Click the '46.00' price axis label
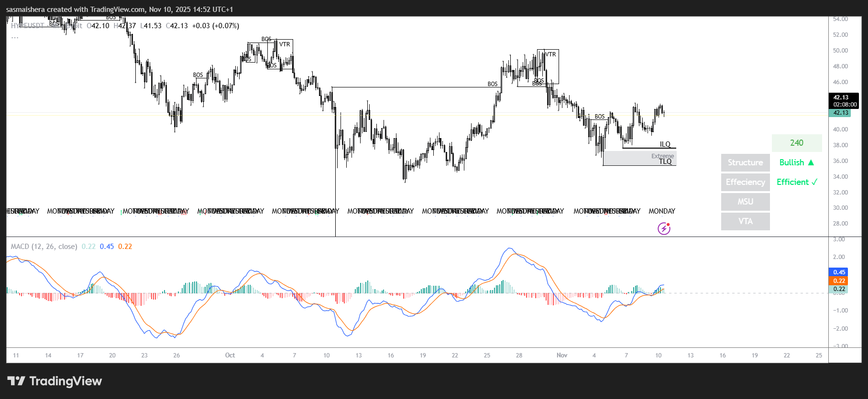Viewport: 868px width, 399px height. (840, 82)
